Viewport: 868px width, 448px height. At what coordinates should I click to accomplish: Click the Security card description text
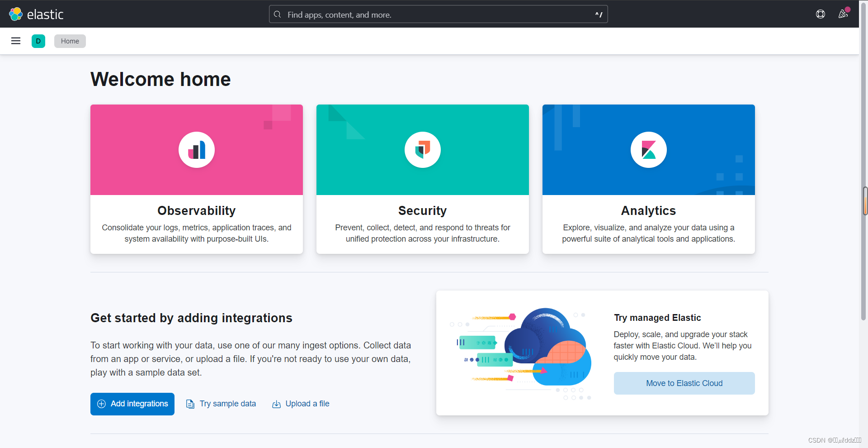pos(423,233)
